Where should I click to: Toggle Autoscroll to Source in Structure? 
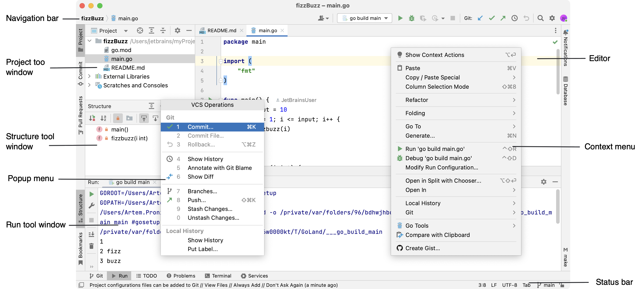click(144, 118)
